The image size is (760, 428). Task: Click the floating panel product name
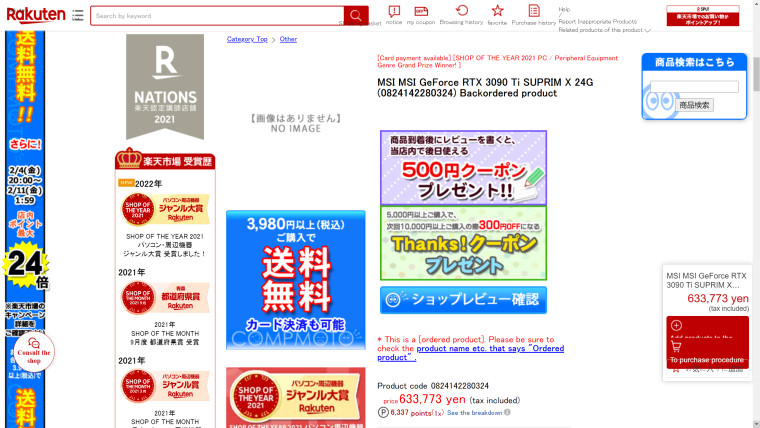706,280
